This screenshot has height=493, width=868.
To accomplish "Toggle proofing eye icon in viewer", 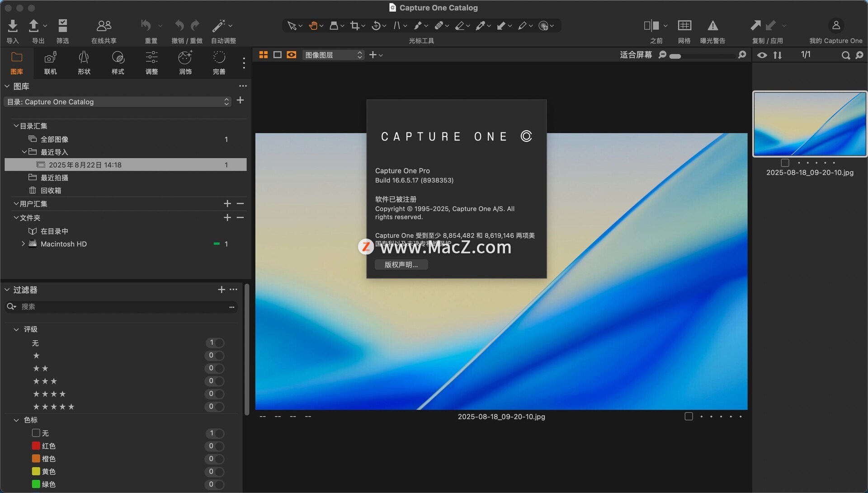I will (x=292, y=55).
